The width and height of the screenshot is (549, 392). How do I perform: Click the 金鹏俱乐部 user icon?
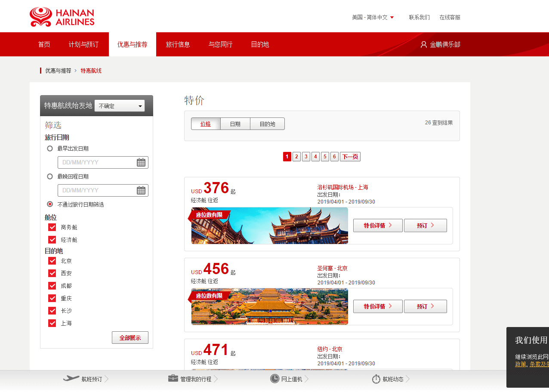point(424,44)
